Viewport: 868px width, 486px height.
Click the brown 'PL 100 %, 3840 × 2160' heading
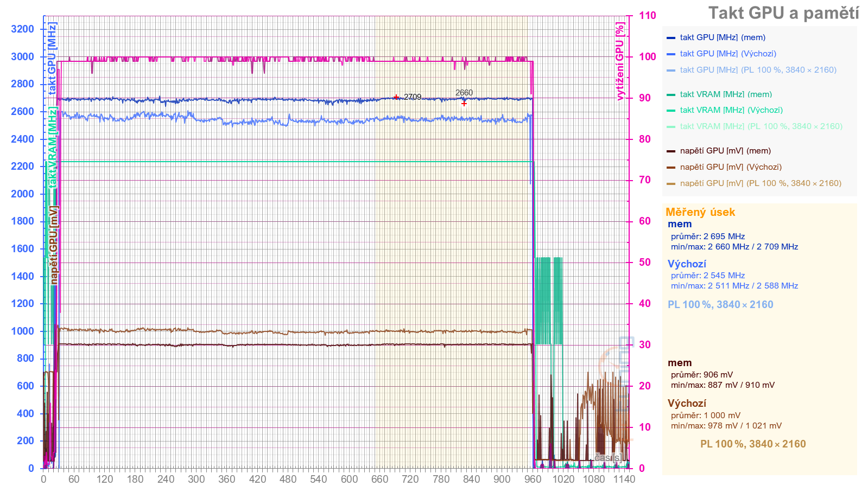tap(753, 444)
